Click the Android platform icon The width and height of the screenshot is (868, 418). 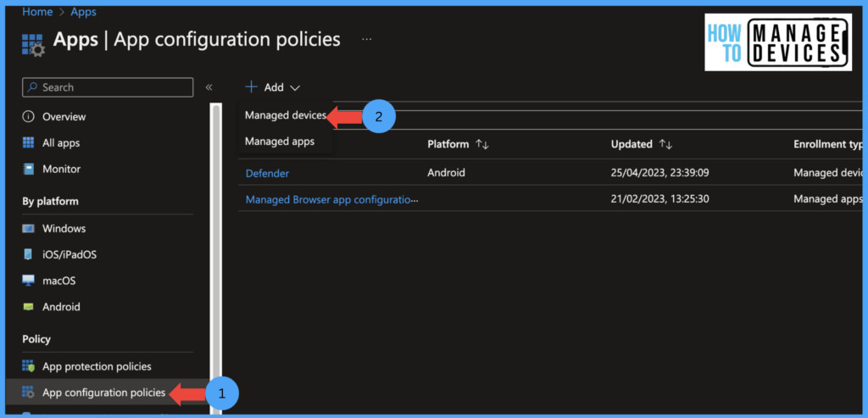tap(28, 307)
